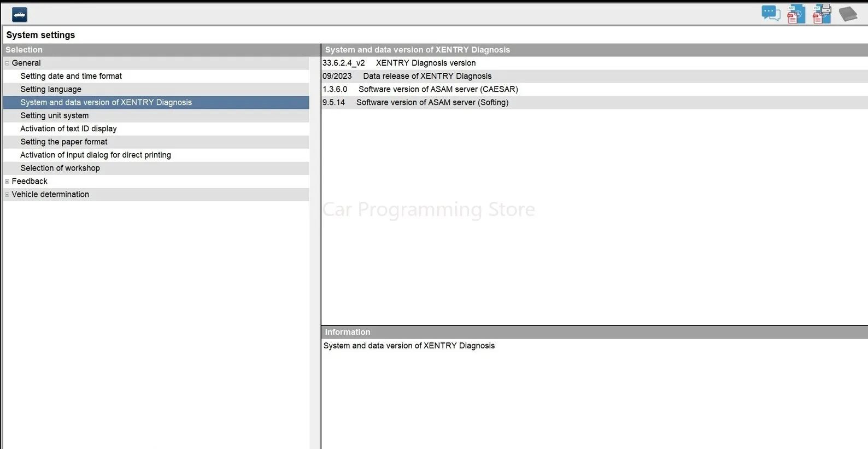Click the blue car icon at top left
Viewport: 868px width, 449px height.
click(20, 15)
